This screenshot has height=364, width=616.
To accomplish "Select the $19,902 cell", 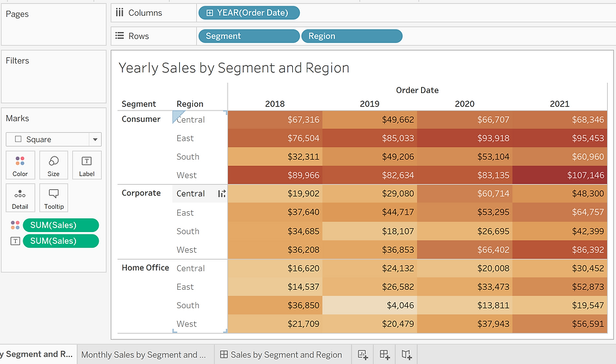I will click(275, 194).
